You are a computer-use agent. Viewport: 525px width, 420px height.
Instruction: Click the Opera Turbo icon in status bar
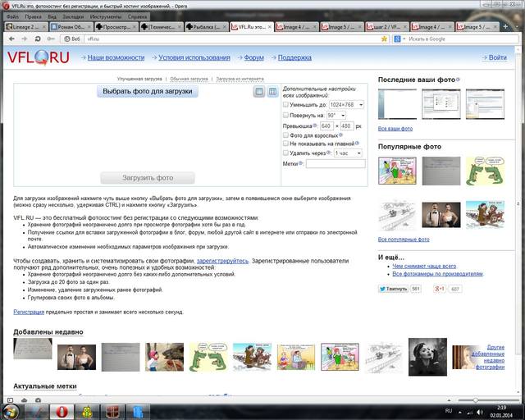pyautogui.click(x=38, y=400)
